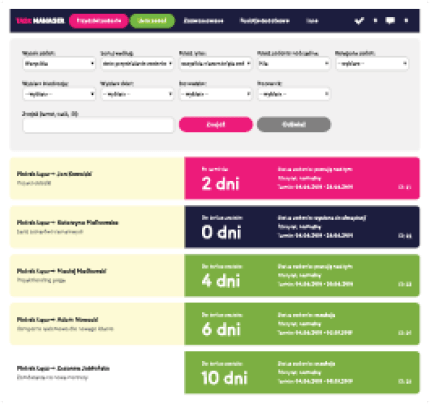Click the pink "Znajdź" search button
This screenshot has width=430, height=404.
pos(216,124)
